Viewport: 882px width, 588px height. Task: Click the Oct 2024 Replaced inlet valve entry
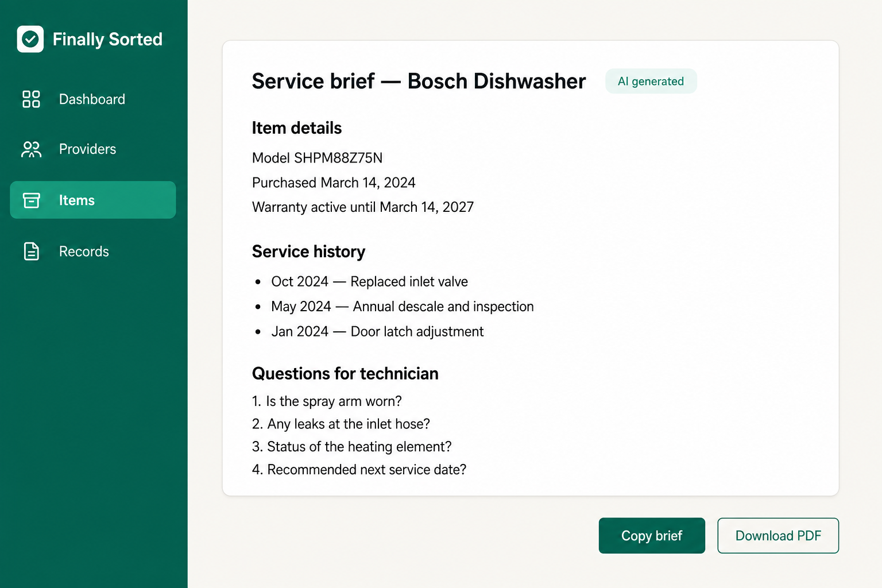point(369,281)
